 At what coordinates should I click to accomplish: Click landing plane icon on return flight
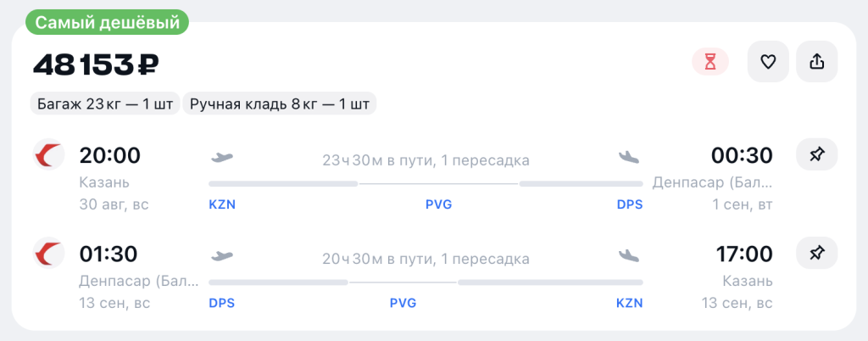coord(629,255)
